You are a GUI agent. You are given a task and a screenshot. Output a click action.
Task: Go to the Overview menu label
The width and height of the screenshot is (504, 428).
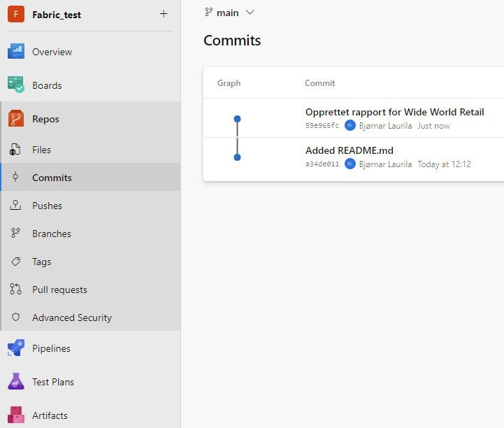tap(52, 52)
